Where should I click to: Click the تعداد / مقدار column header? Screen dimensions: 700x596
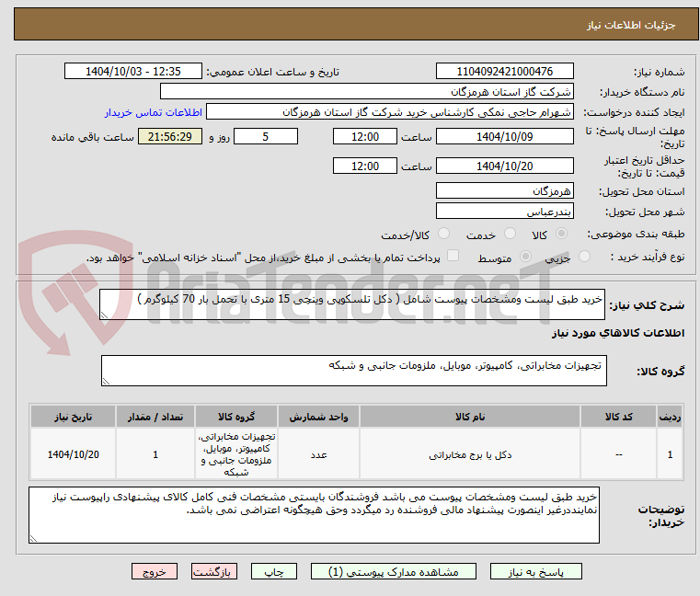pos(155,417)
